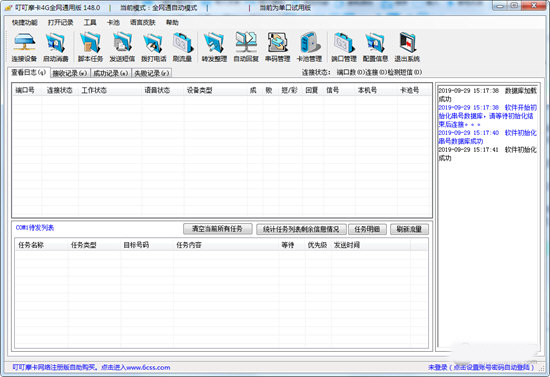Open the 配置信息 toolbar icon
550x377 pixels.
coord(375,47)
